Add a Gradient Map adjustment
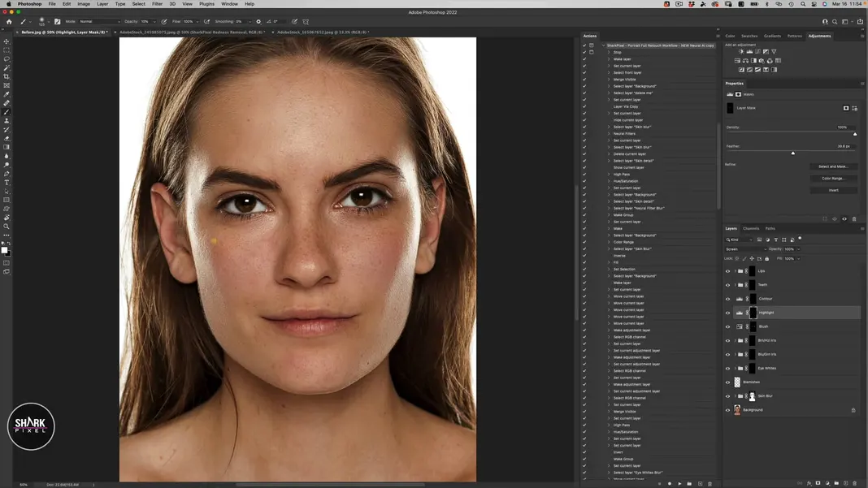This screenshot has width=868, height=488. pos(774,70)
